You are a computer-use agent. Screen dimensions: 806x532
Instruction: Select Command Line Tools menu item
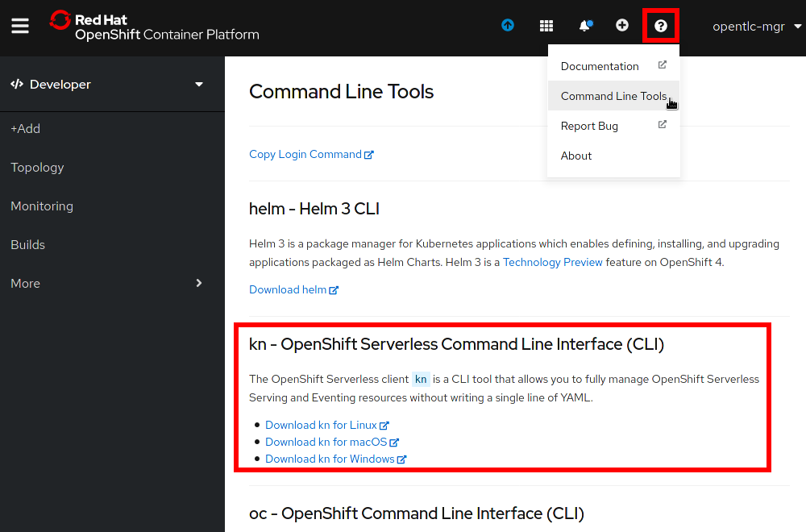613,96
